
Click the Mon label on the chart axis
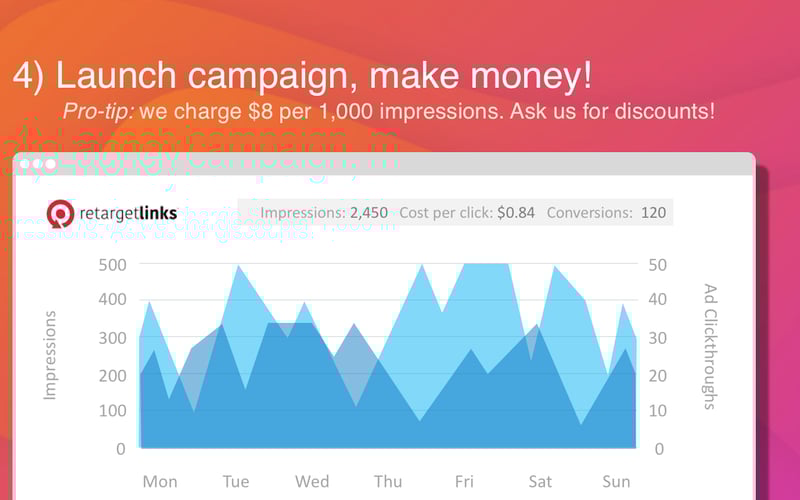160,482
